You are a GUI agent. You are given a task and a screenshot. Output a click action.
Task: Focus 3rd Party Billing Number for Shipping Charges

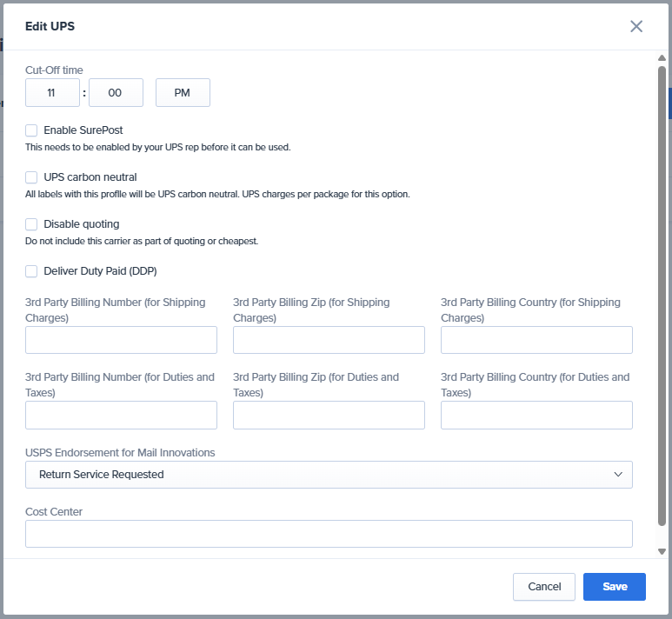(121, 340)
